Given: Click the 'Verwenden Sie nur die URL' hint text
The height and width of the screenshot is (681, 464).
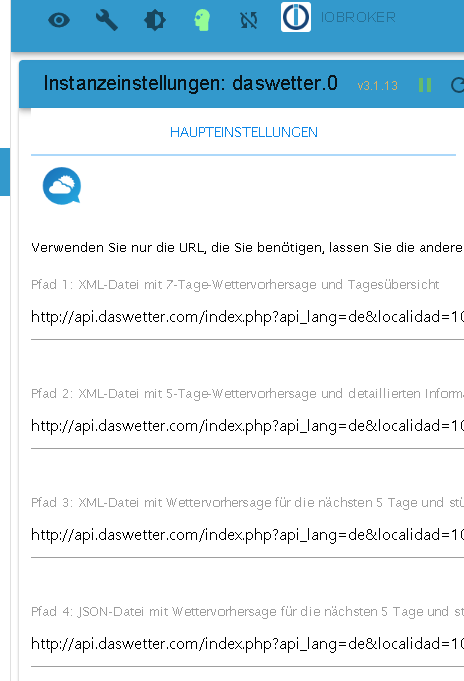Looking at the screenshot, I should click(247, 248).
